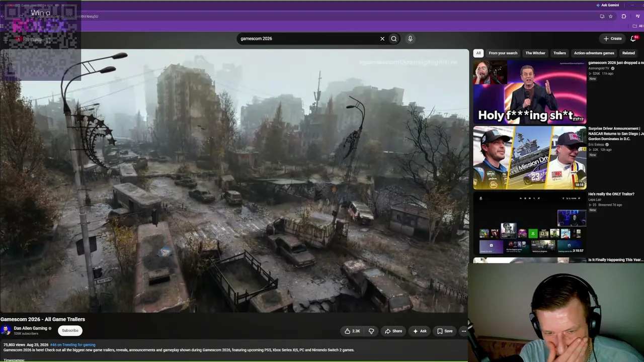
Task: Open 'He's really the ONLY Traitor?' title
Action: pos(611,194)
